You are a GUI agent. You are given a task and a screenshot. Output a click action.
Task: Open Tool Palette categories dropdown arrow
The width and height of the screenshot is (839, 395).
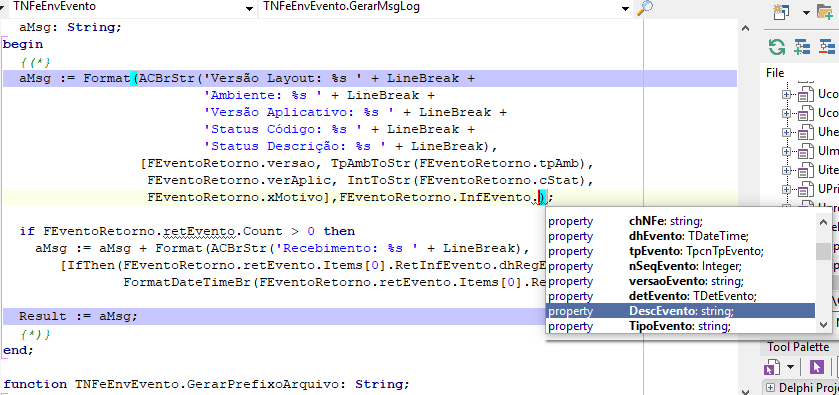(790, 368)
